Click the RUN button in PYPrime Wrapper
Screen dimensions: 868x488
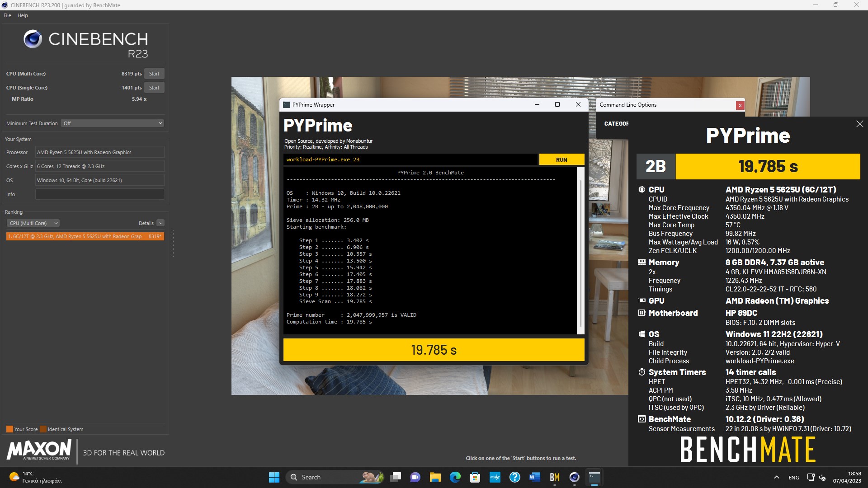click(561, 160)
